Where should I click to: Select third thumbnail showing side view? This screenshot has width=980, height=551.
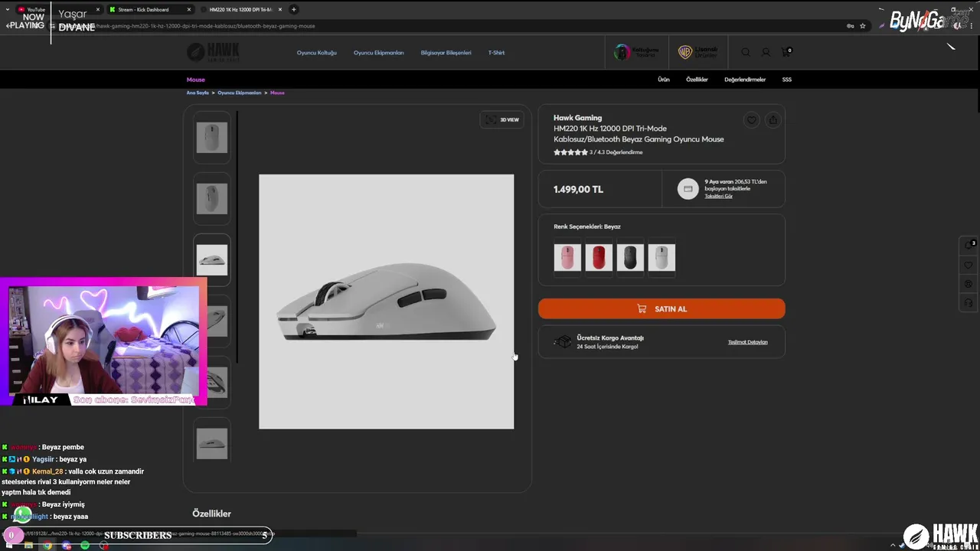coord(211,260)
